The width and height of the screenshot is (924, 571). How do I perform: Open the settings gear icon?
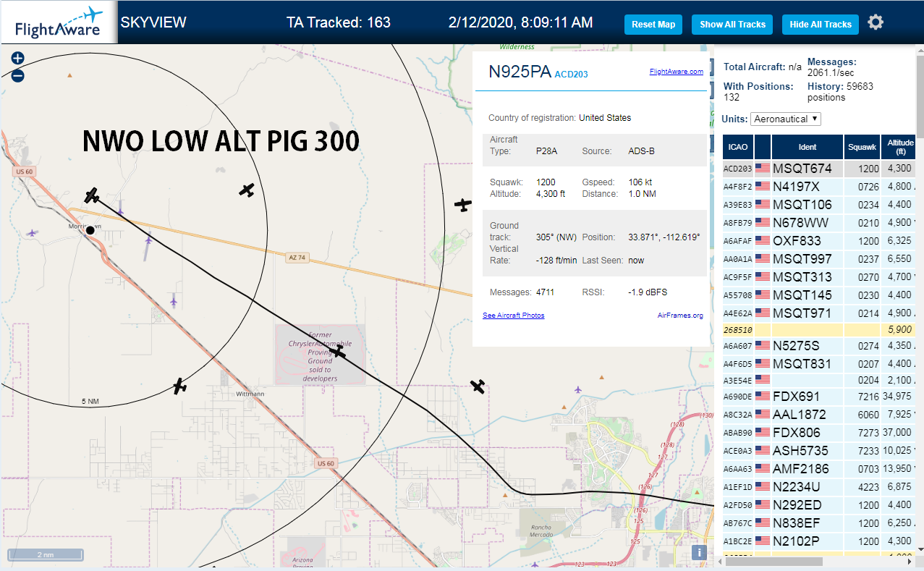pyautogui.click(x=876, y=22)
